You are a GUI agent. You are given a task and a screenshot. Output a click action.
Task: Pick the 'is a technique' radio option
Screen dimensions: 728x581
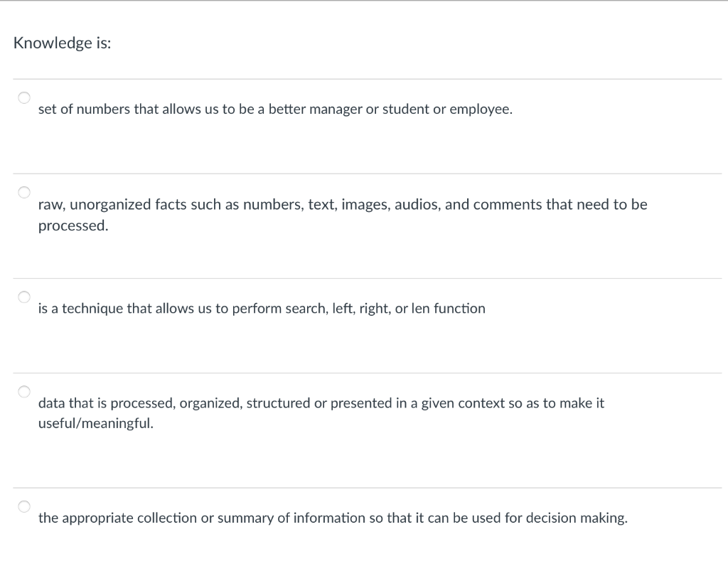24,297
